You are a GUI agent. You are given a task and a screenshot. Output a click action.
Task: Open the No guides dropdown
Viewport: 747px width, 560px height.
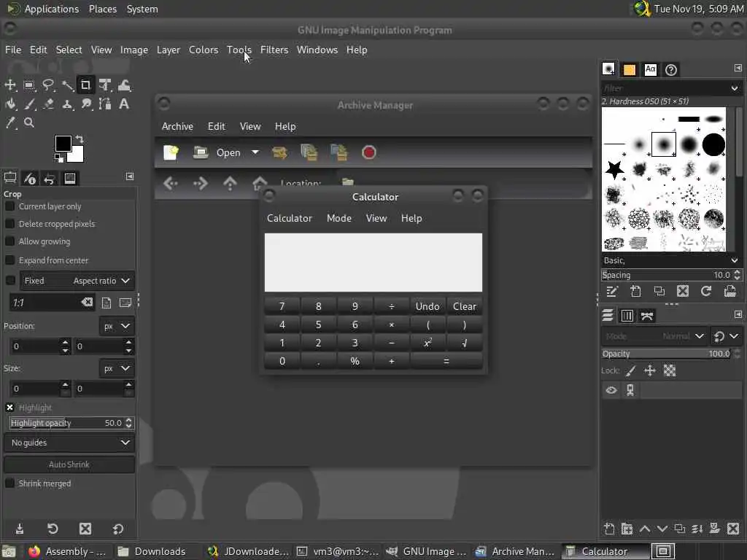coord(69,443)
